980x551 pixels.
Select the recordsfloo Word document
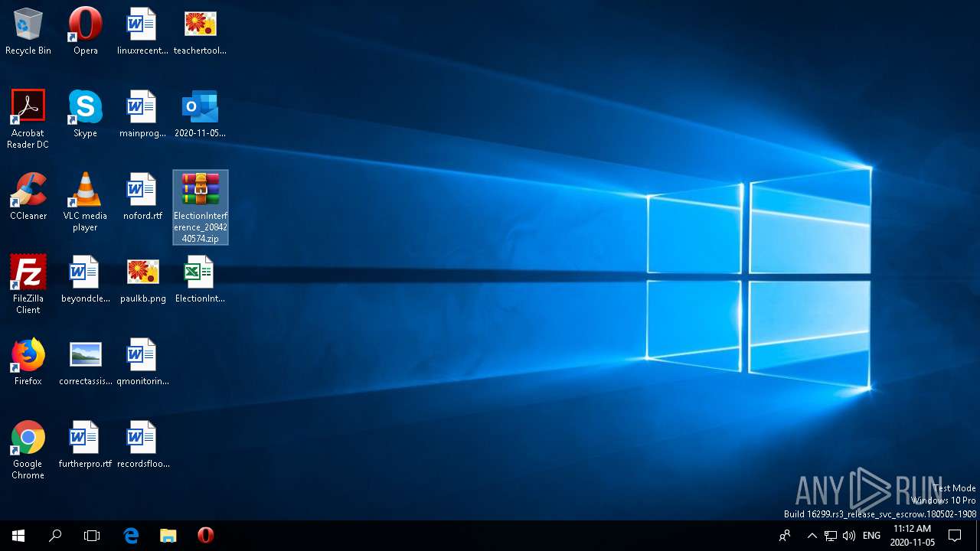[142, 445]
